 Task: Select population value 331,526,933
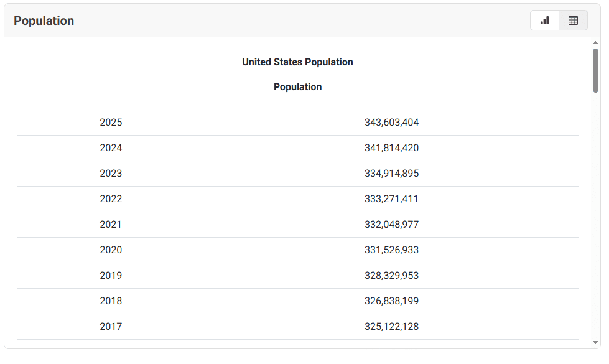click(391, 250)
